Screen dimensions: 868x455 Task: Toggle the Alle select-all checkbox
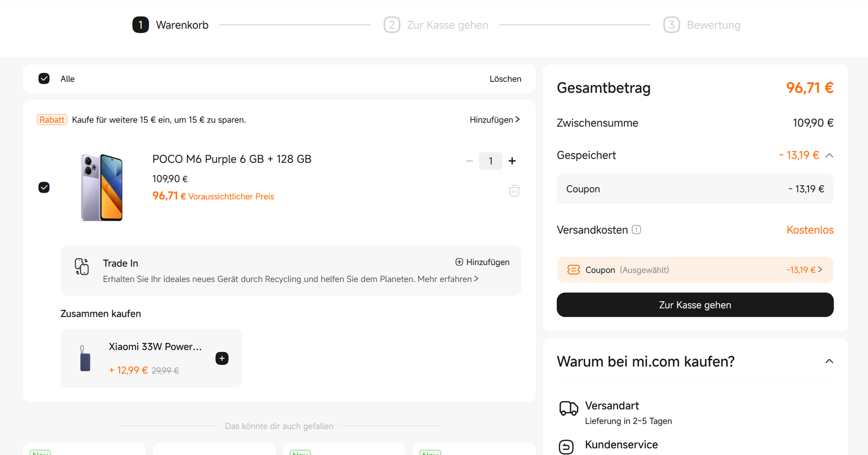[x=44, y=79]
